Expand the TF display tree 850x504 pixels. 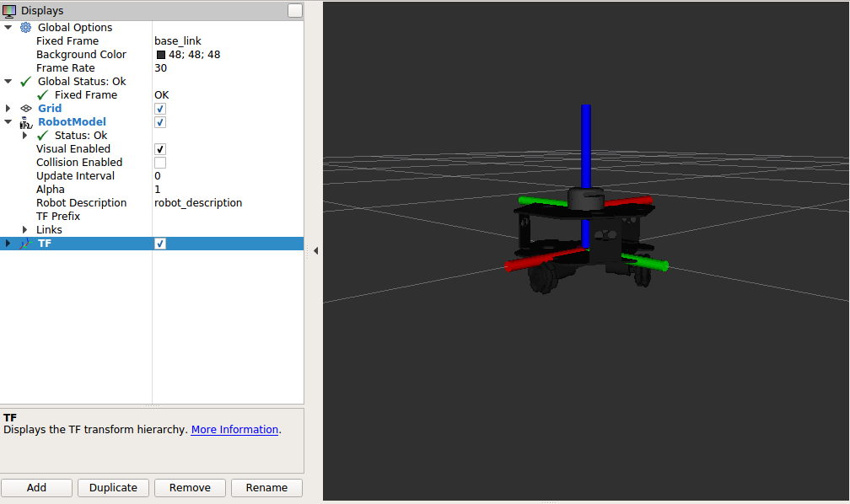8,244
